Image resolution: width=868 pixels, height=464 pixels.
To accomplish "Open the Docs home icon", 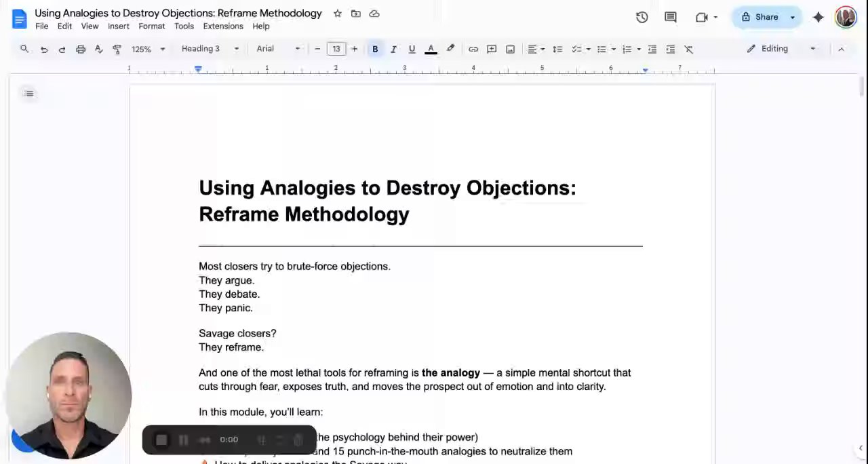I will pyautogui.click(x=19, y=18).
